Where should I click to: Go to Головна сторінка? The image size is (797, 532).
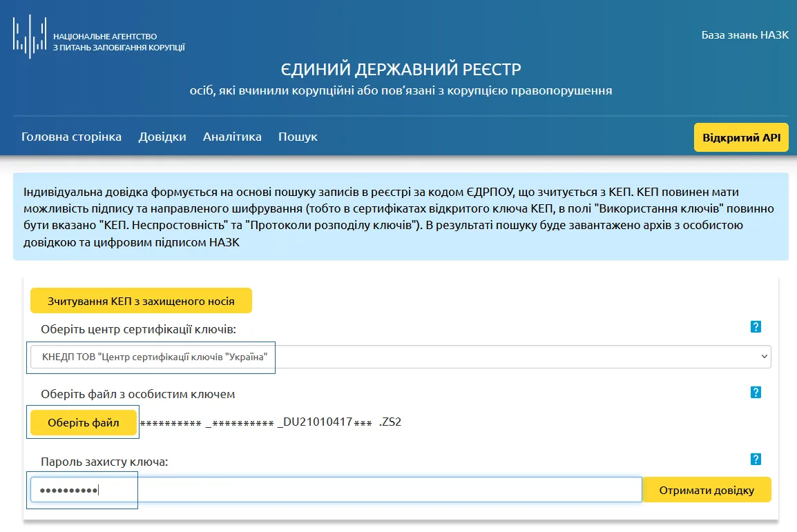pos(71,137)
